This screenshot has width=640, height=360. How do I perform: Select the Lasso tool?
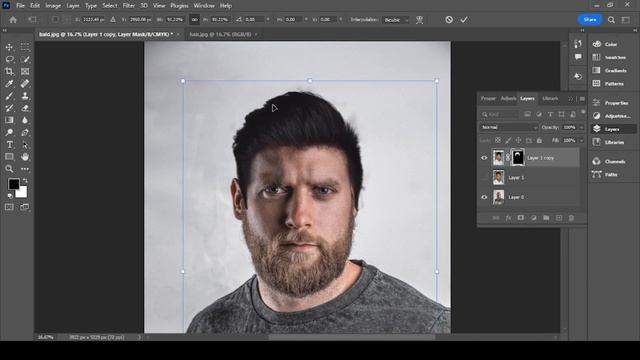click(x=9, y=60)
